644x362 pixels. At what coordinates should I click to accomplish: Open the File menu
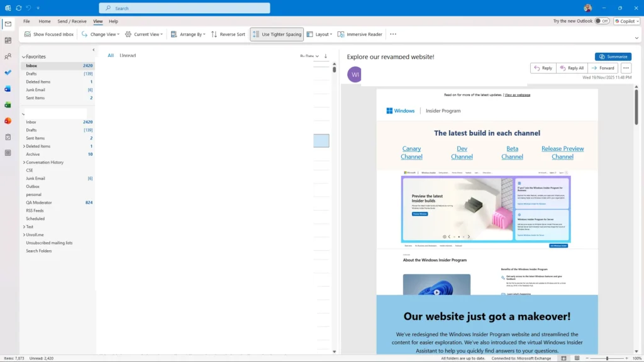click(26, 21)
